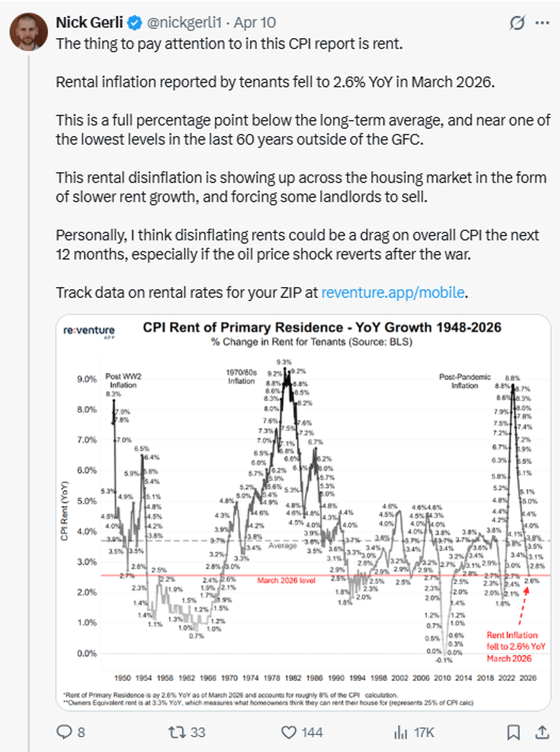This screenshot has width=560, height=752.
Task: Click the Nick Gerli display name
Action: [90, 23]
